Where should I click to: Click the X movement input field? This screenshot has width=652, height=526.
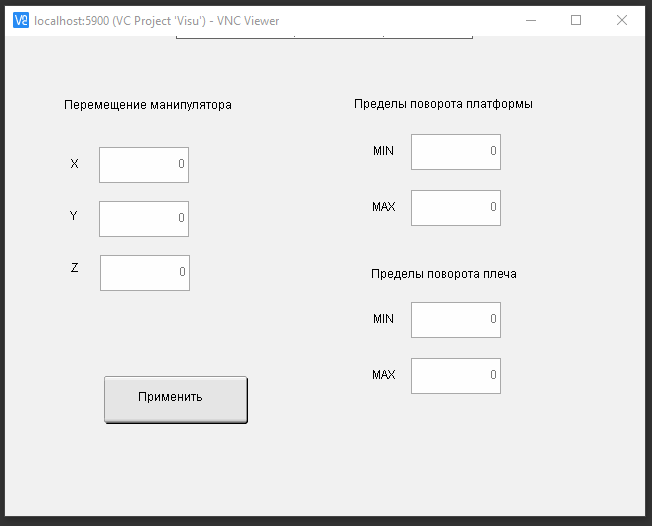tap(144, 165)
